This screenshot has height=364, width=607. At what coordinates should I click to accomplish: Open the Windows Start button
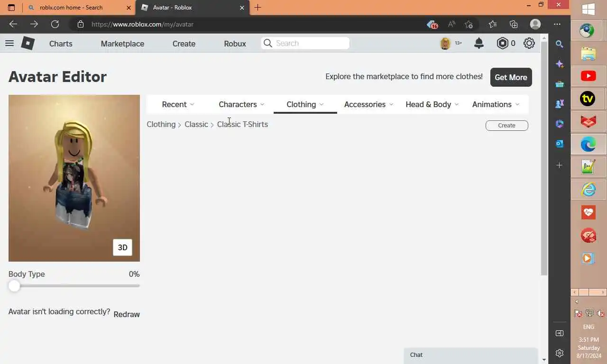point(589,9)
